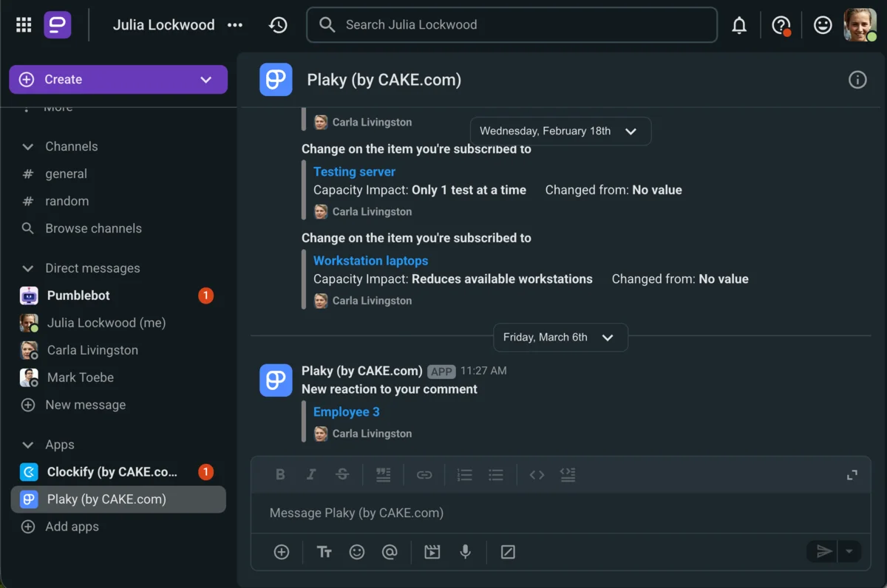
Task: Add attachment with plus icon
Action: (282, 552)
